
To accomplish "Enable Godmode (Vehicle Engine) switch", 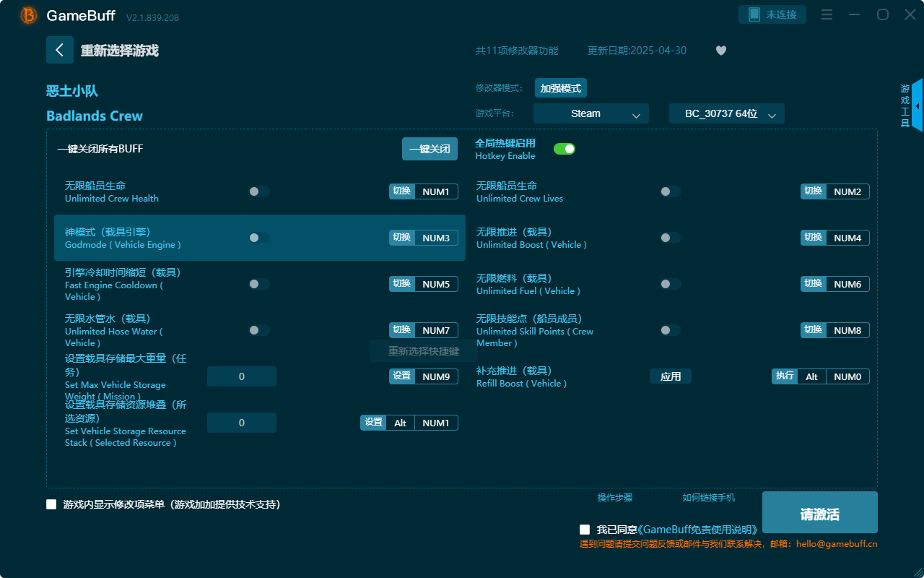I will pos(258,237).
